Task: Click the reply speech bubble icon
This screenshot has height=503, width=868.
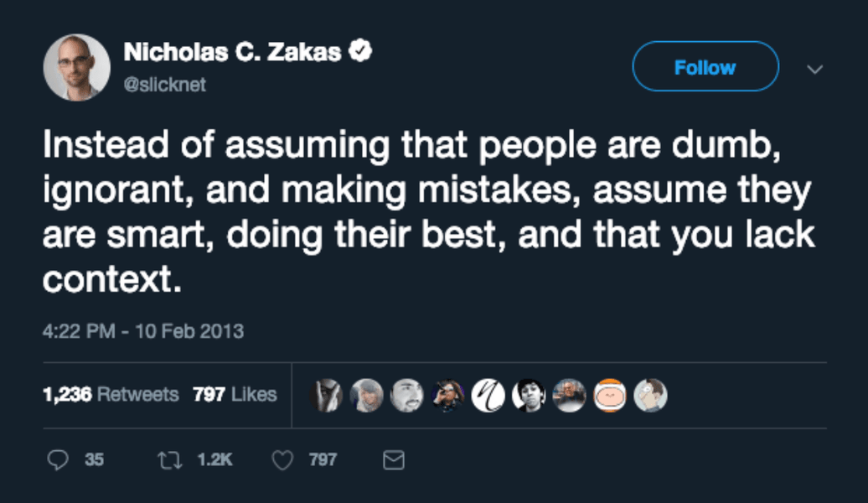Action: coord(57,459)
